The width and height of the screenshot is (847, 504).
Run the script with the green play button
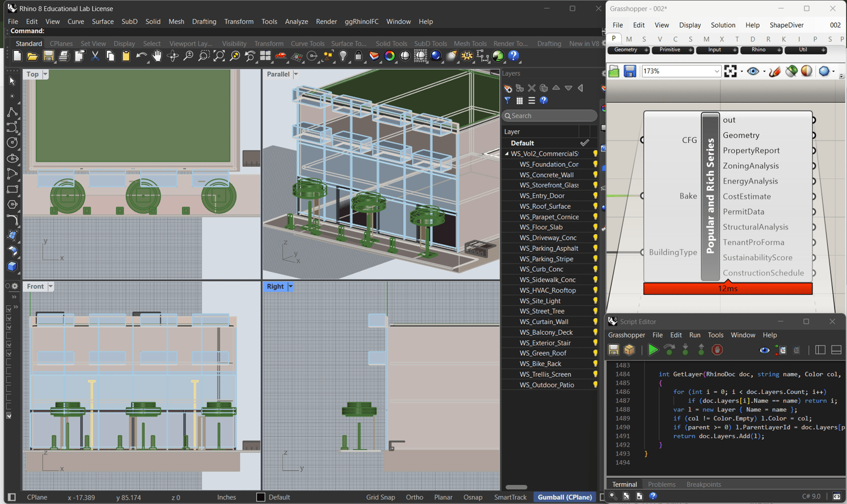click(653, 350)
